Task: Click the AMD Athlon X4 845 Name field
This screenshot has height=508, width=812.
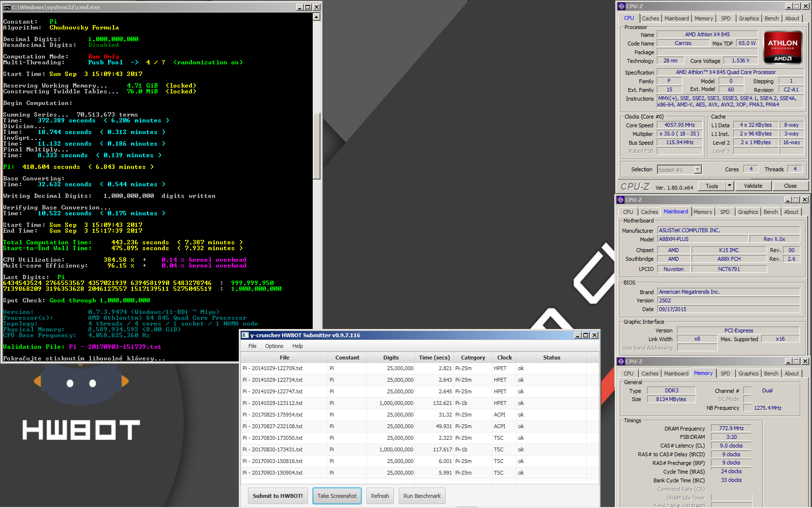Action: pyautogui.click(x=708, y=34)
